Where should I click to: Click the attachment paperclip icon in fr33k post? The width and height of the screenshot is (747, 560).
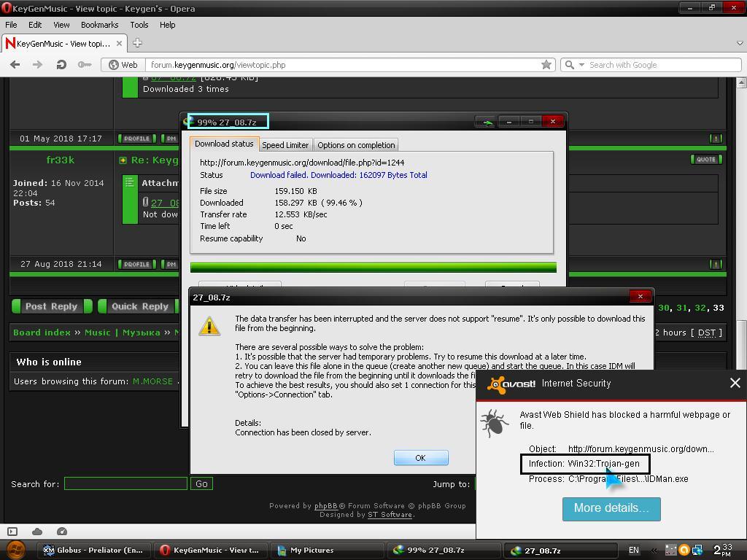coord(146,202)
